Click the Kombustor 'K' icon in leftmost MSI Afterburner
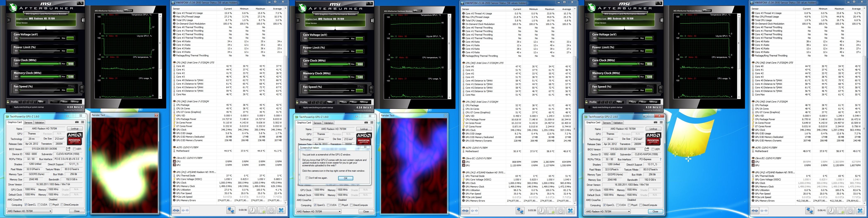Image resolution: width=868 pixels, height=218 pixels. click(x=9, y=20)
